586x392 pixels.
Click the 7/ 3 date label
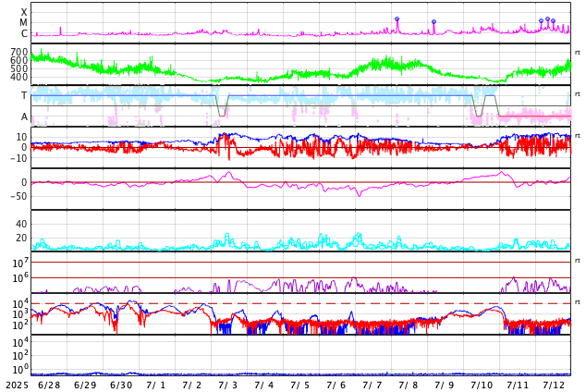tap(228, 386)
